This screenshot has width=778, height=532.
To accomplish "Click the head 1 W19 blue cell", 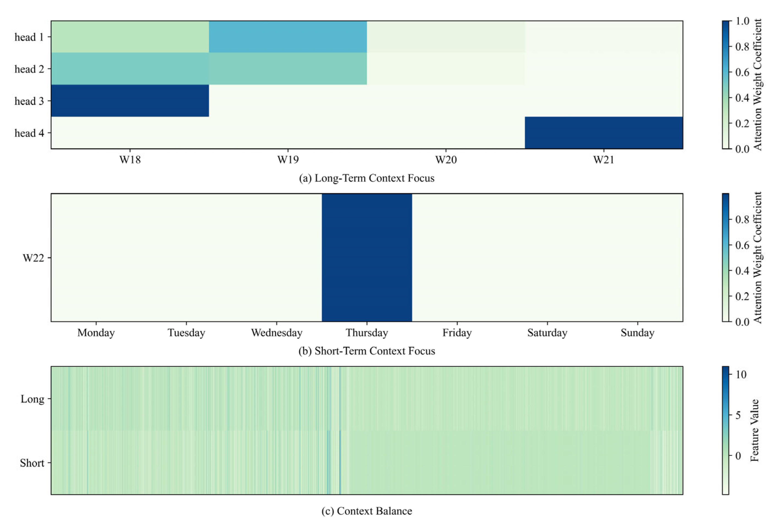I will point(288,37).
